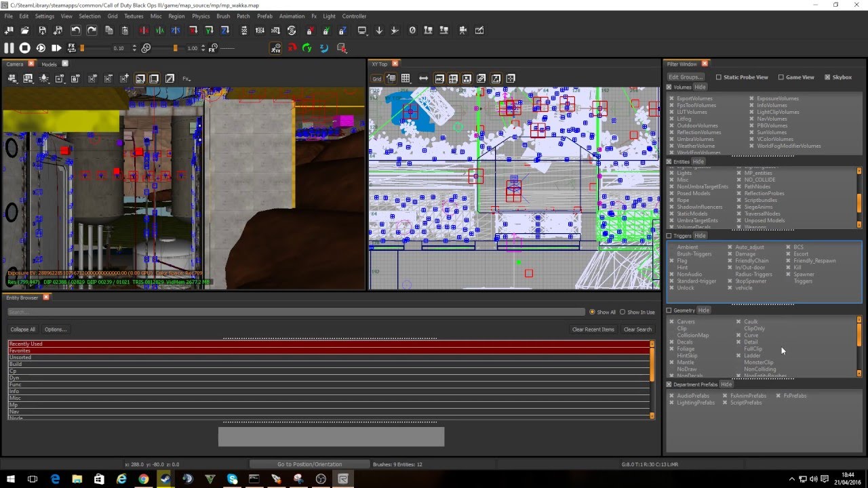Expand the Build entity category
This screenshot has height=488, width=868.
tap(329, 364)
